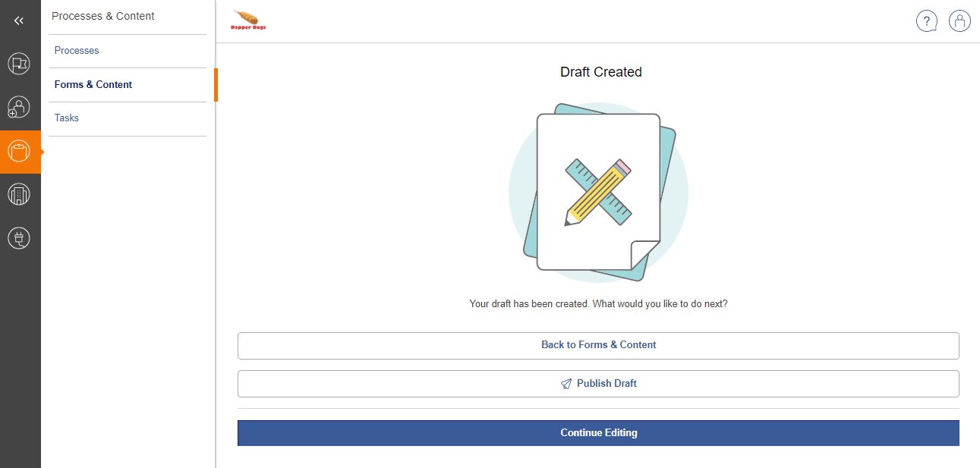Open the plug integrations icon in the sidebar
The width and height of the screenshot is (980, 468).
19,239
